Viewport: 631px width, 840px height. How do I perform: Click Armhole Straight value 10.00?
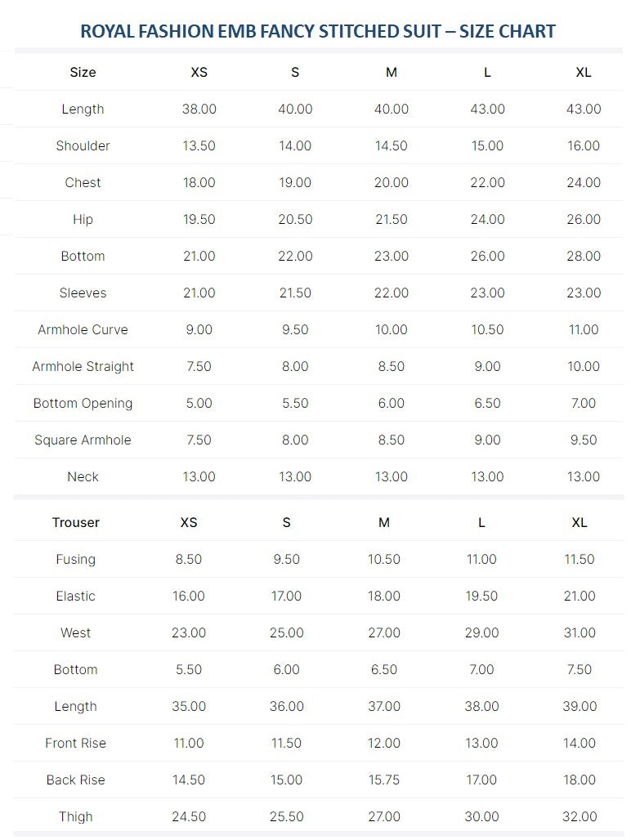(584, 366)
